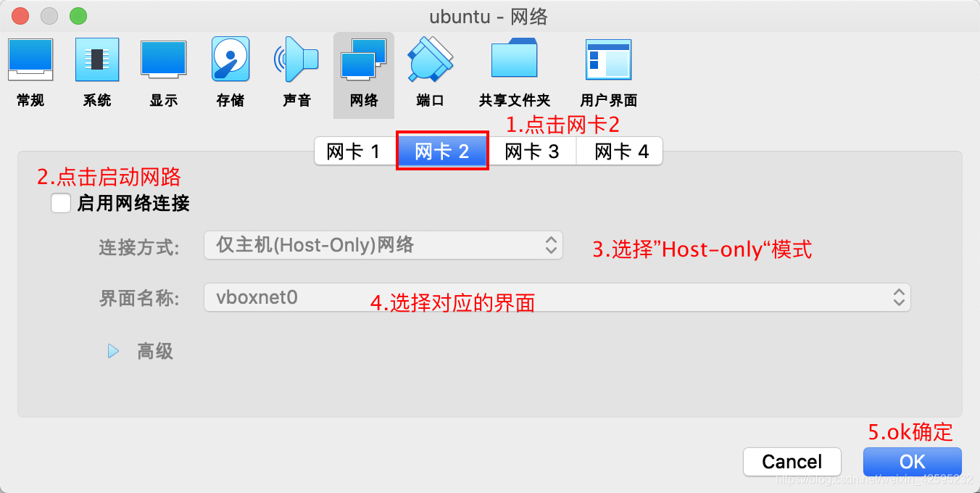Screen dimensions: 980x493
Task: Select the 系统 system chip icon
Action: coord(97,60)
